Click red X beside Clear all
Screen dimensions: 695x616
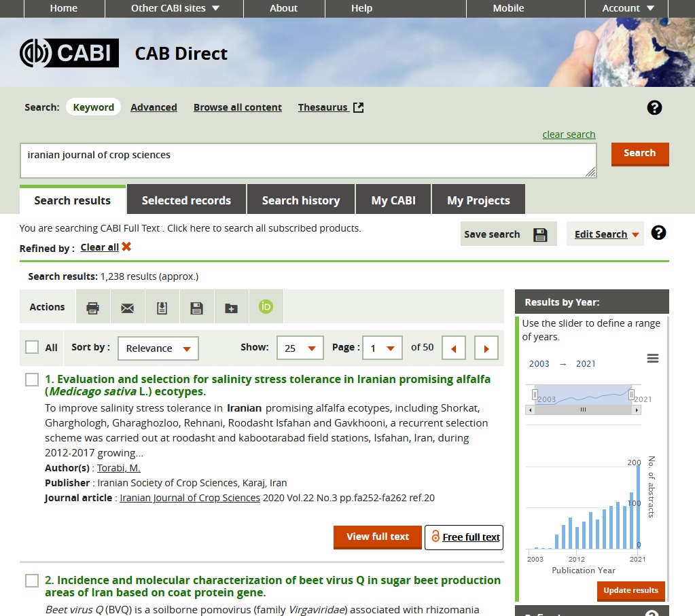pos(126,247)
